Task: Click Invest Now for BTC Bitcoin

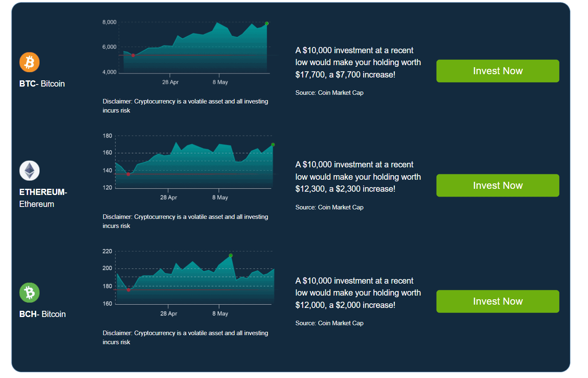Action: pyautogui.click(x=497, y=70)
